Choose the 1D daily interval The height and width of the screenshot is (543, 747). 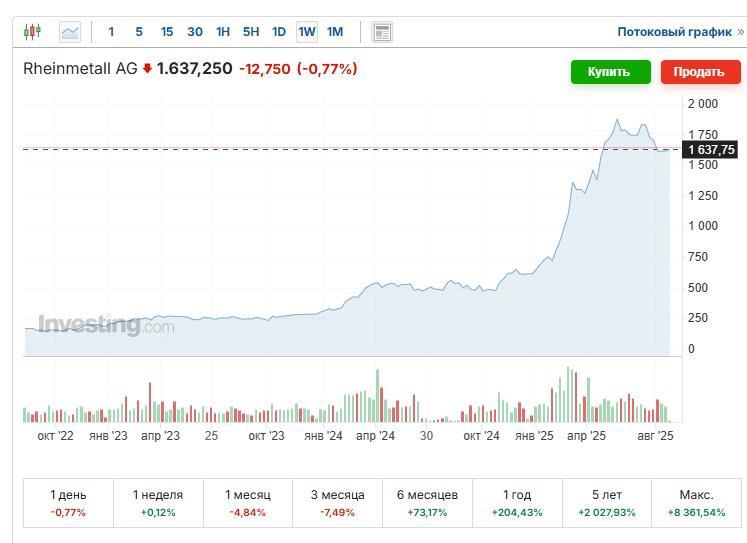pyautogui.click(x=279, y=32)
